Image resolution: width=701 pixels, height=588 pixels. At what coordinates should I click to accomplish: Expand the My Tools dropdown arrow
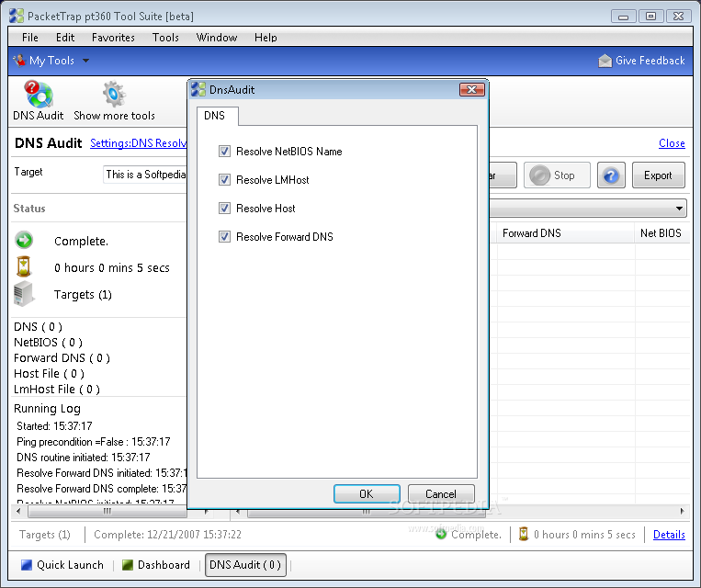85,61
